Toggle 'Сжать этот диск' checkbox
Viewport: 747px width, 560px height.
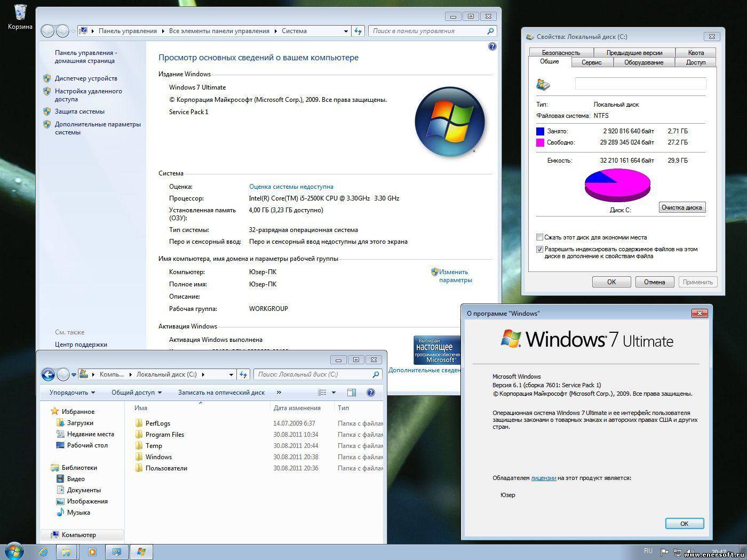tap(539, 237)
